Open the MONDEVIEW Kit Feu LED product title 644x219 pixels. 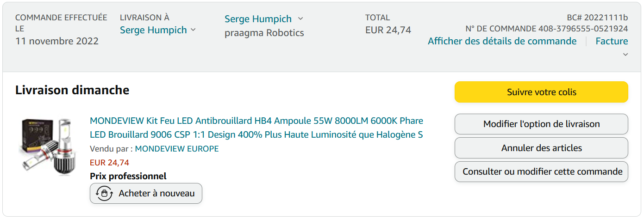[x=256, y=128]
